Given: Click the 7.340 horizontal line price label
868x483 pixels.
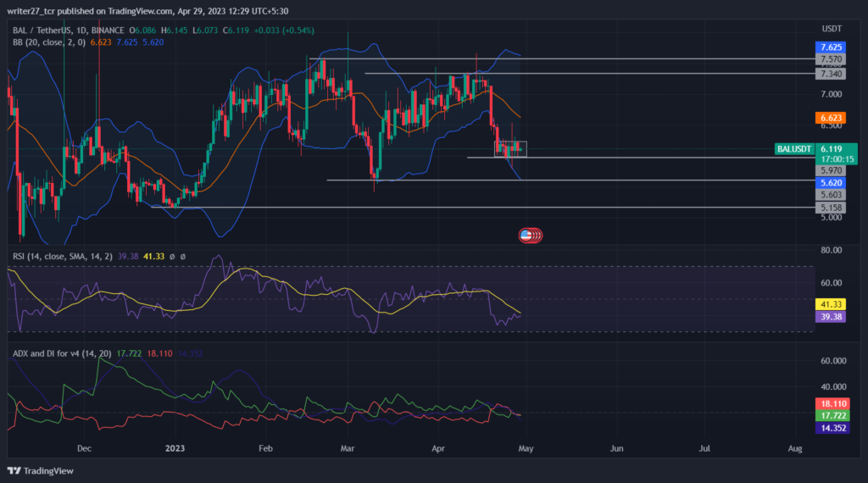Looking at the screenshot, I should point(831,74).
